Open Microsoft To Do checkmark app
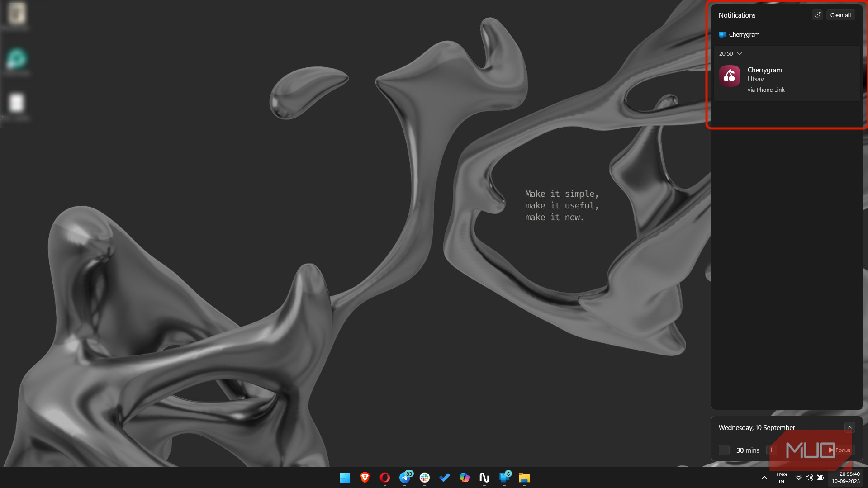Viewport: 868px width, 488px height. 444,478
